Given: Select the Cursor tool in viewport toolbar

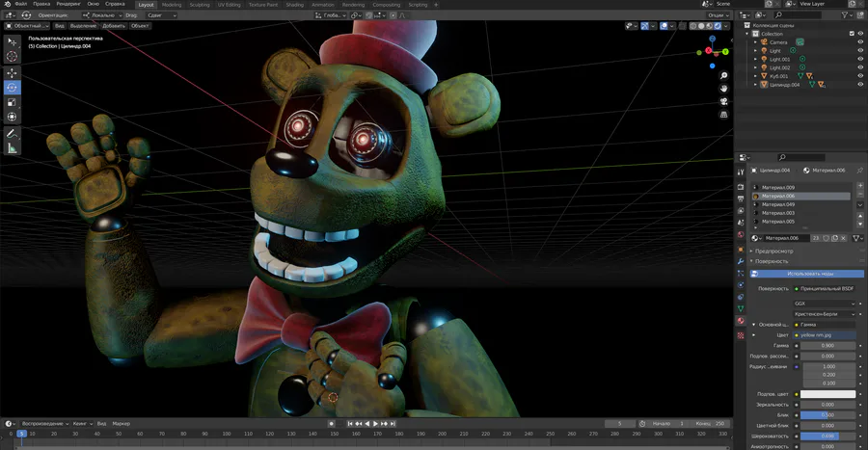Looking at the screenshot, I should tap(12, 56).
